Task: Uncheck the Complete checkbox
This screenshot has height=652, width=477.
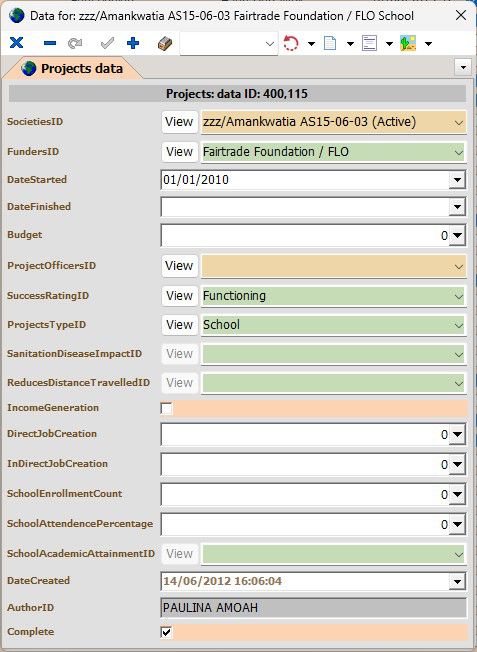Action: [x=166, y=632]
